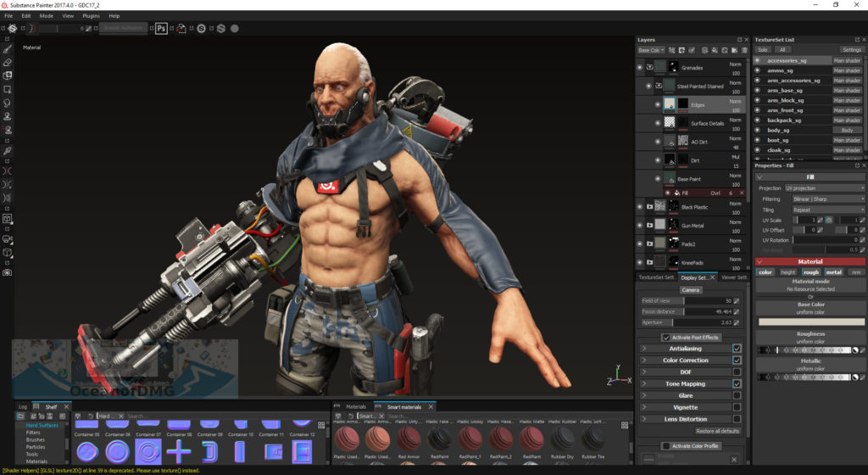Click the Roughness grayscale toggle circle icon

[x=854, y=350]
